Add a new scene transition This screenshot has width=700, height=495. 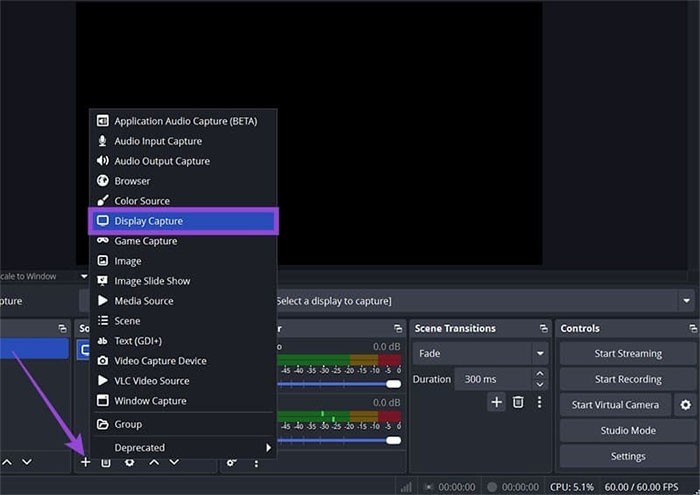[x=496, y=402]
